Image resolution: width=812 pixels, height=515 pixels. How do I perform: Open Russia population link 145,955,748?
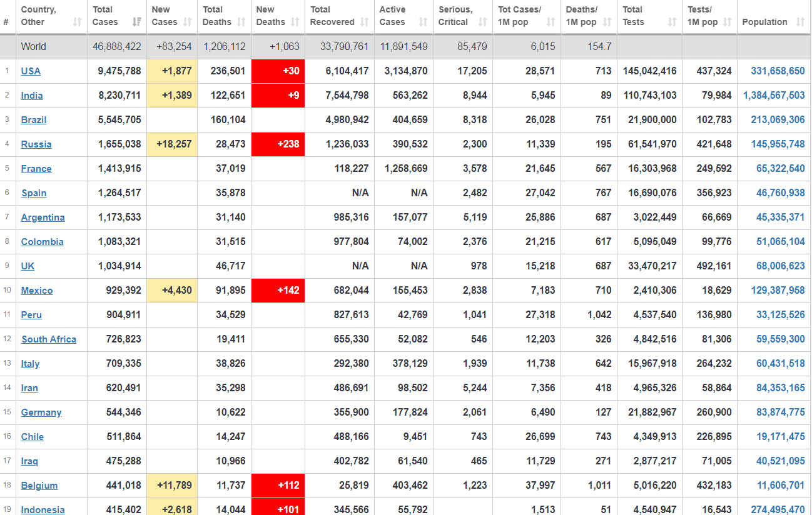point(778,144)
